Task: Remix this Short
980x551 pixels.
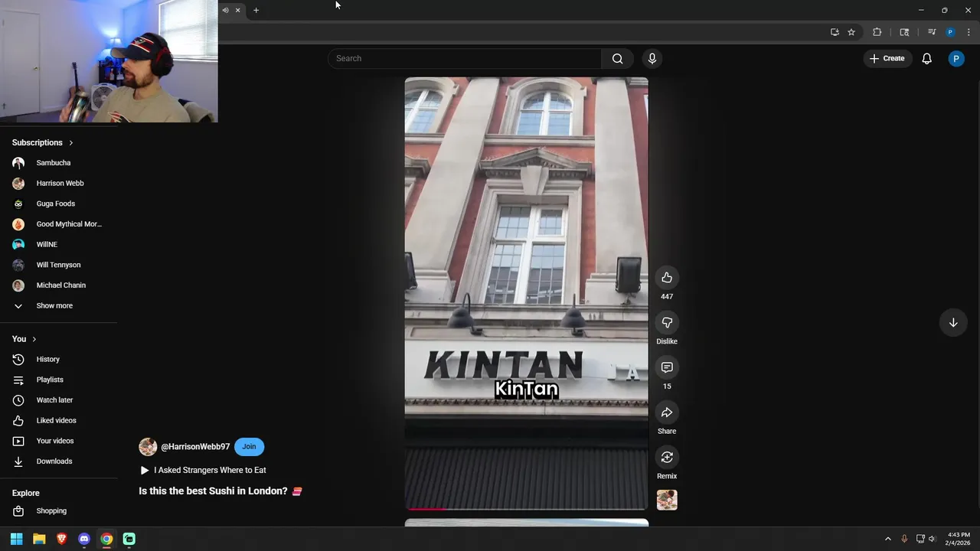Action: (667, 458)
